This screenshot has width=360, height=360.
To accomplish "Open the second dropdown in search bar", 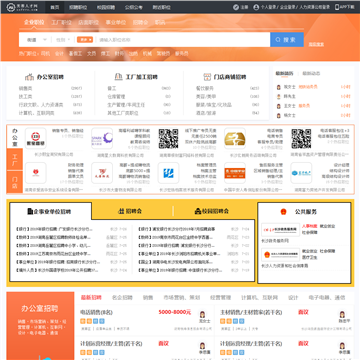I will (x=63, y=40).
